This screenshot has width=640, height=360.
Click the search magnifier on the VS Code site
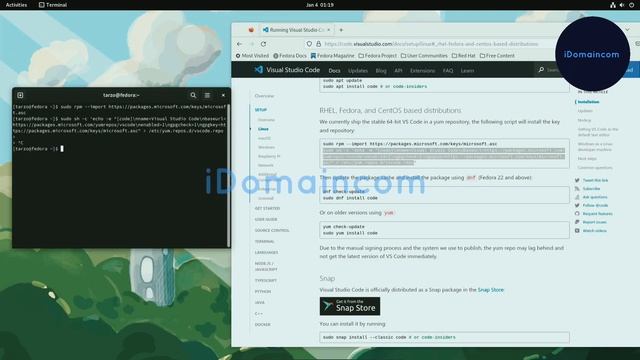(x=541, y=70)
